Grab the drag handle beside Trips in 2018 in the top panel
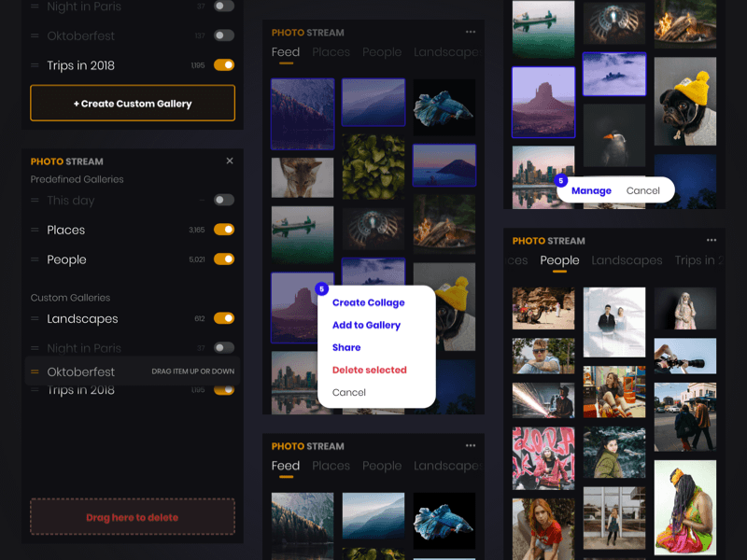The width and height of the screenshot is (747, 560). pyautogui.click(x=35, y=65)
